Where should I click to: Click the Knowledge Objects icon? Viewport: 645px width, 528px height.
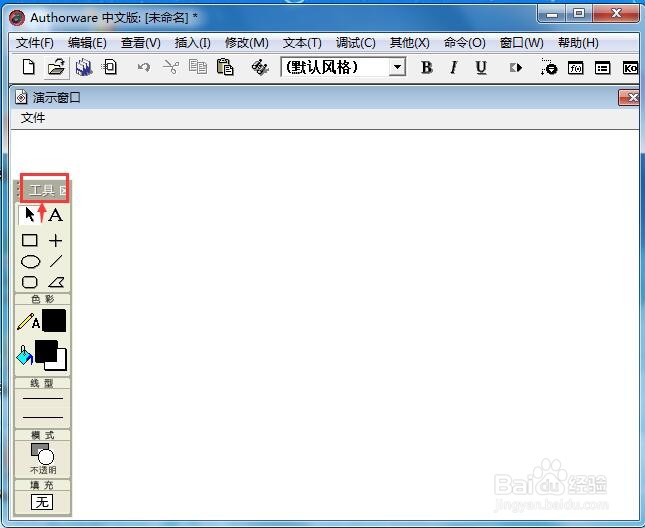click(630, 68)
